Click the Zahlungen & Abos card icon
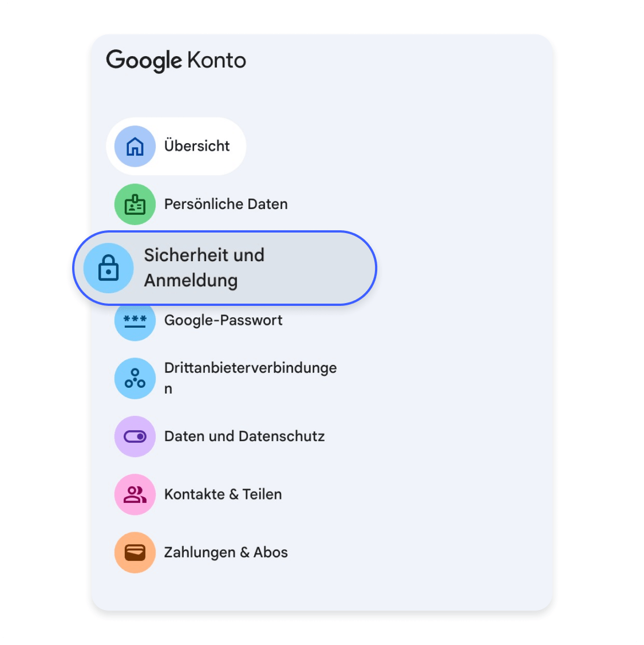 click(x=135, y=553)
